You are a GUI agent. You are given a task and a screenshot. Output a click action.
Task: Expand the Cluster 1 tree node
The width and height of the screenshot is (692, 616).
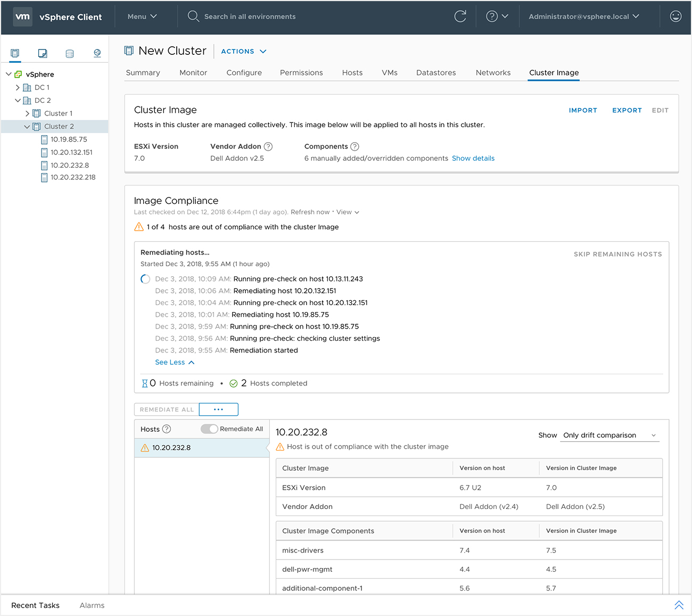28,113
